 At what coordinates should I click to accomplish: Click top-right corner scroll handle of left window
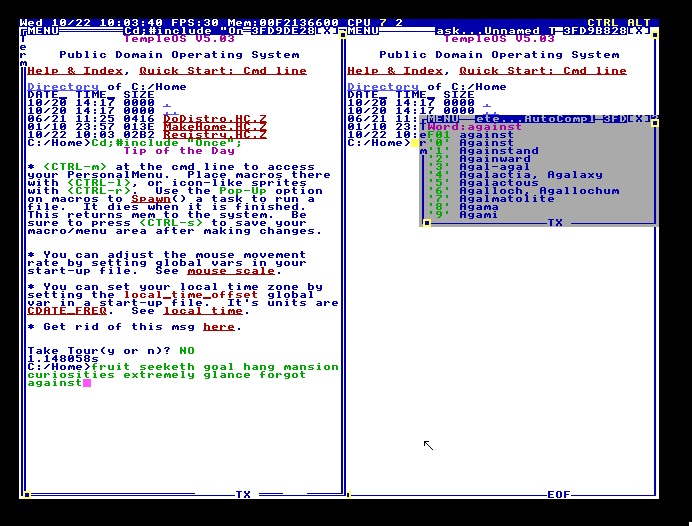pyautogui.click(x=342, y=34)
